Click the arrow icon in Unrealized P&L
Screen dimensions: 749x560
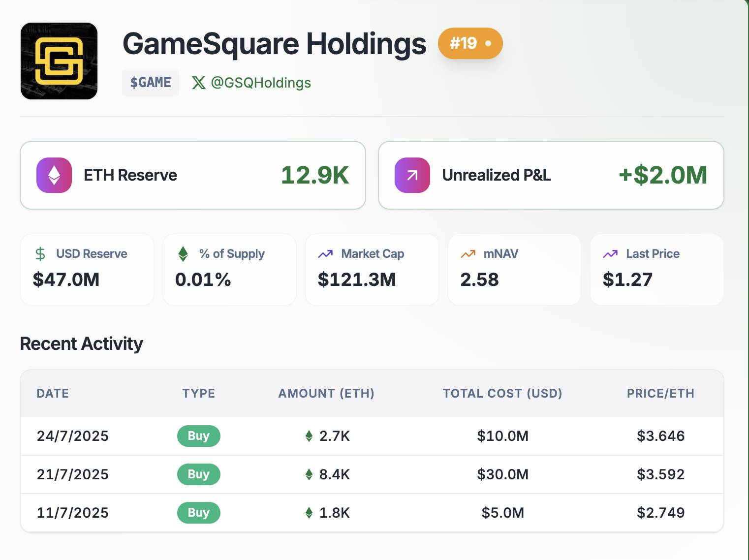[x=412, y=175]
